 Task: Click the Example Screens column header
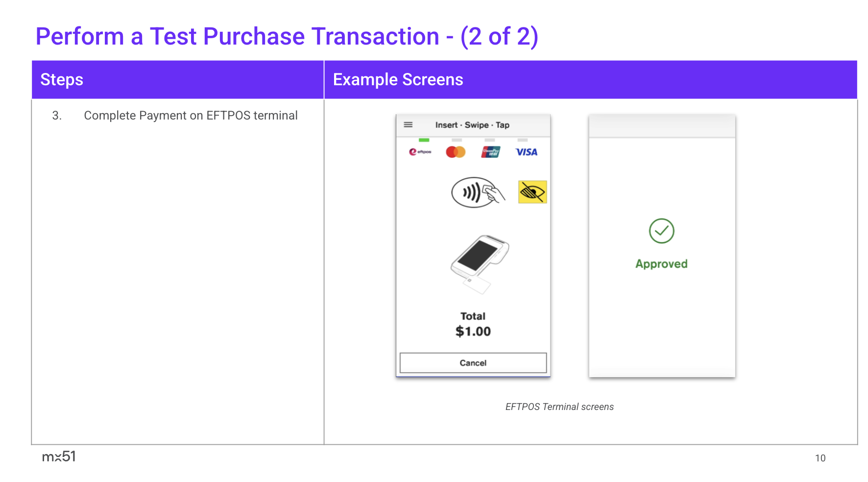pos(398,80)
